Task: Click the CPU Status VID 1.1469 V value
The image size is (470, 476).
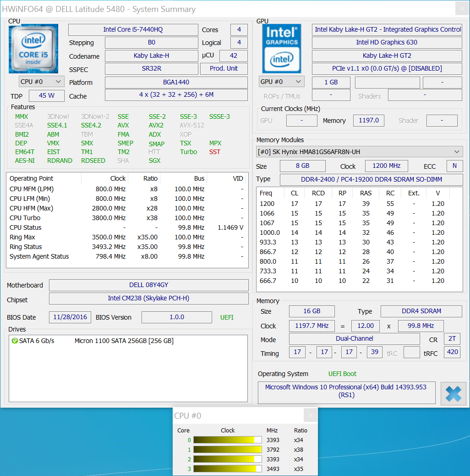Action: point(230,227)
